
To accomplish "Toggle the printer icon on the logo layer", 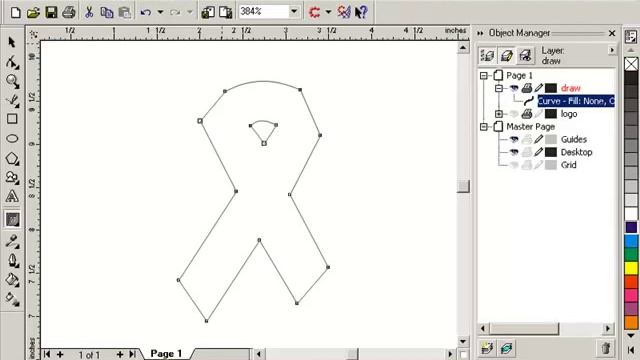I will pos(527,114).
